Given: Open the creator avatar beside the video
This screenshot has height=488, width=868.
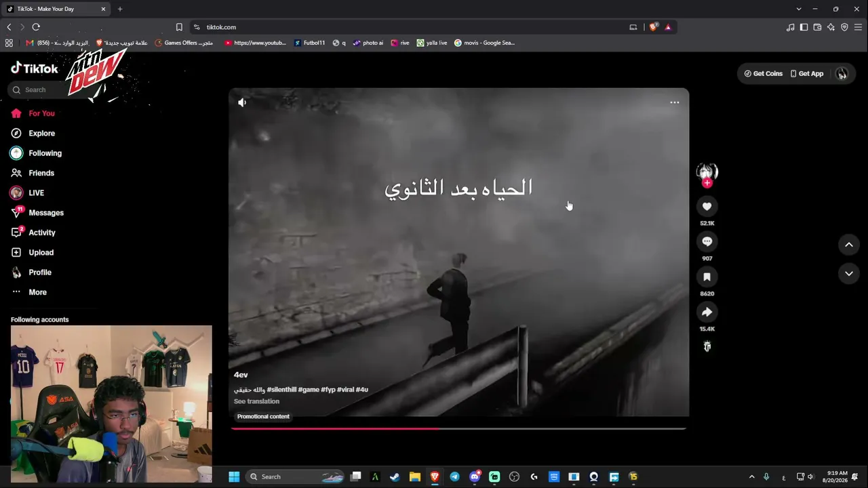Looking at the screenshot, I should pos(707,171).
